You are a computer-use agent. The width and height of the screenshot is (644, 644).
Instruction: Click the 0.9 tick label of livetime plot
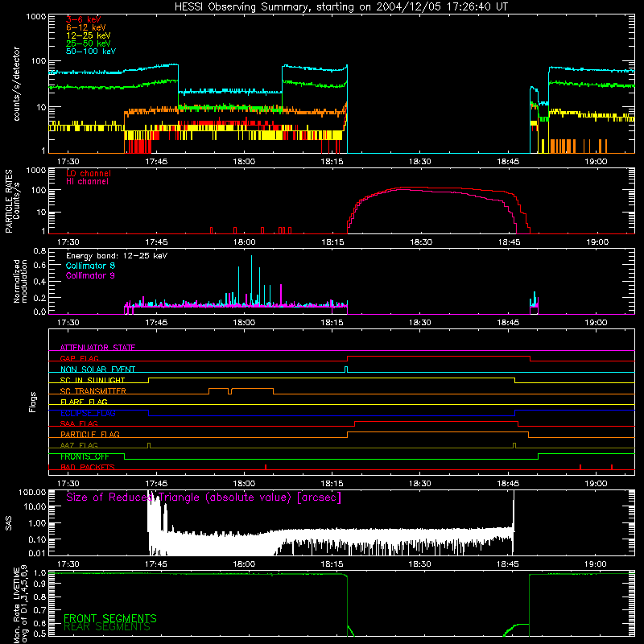39,585
